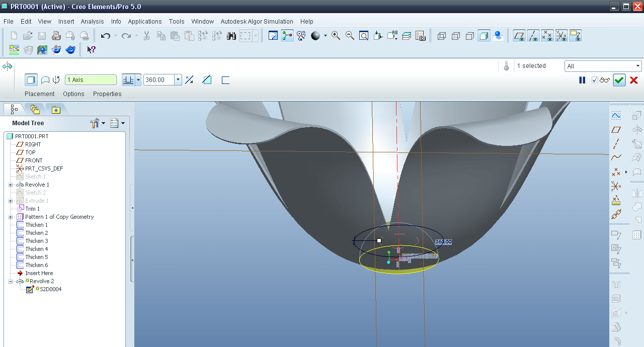This screenshot has width=644, height=347.
Task: Toggle coordinate systems display
Action: coord(561,36)
